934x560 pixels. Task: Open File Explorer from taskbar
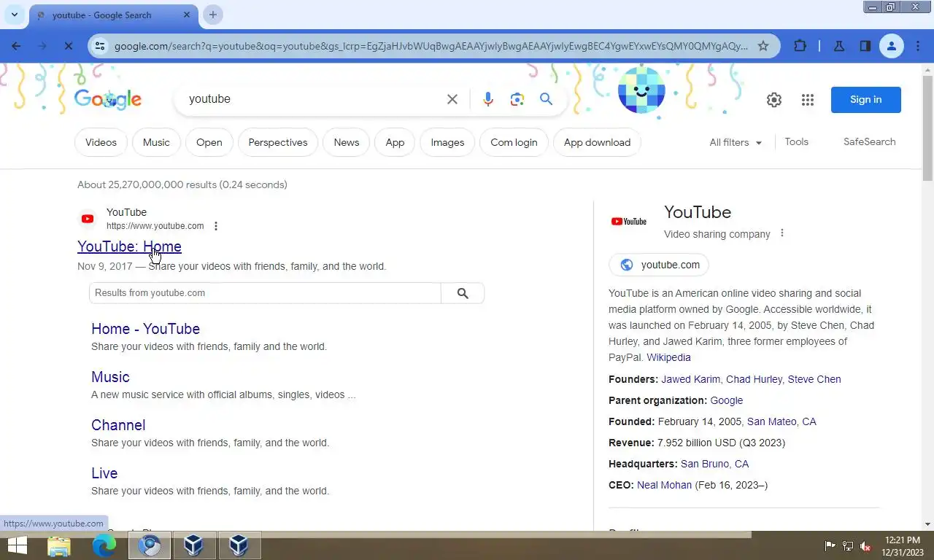(59, 545)
